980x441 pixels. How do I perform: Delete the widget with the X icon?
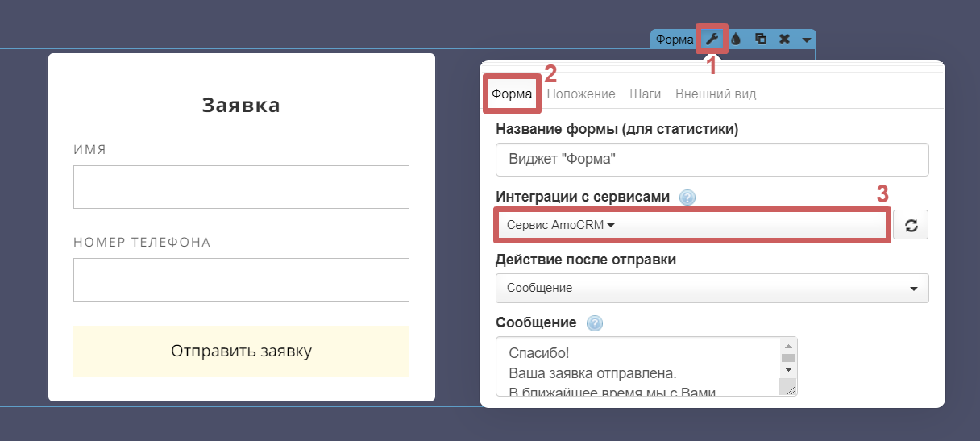(783, 39)
